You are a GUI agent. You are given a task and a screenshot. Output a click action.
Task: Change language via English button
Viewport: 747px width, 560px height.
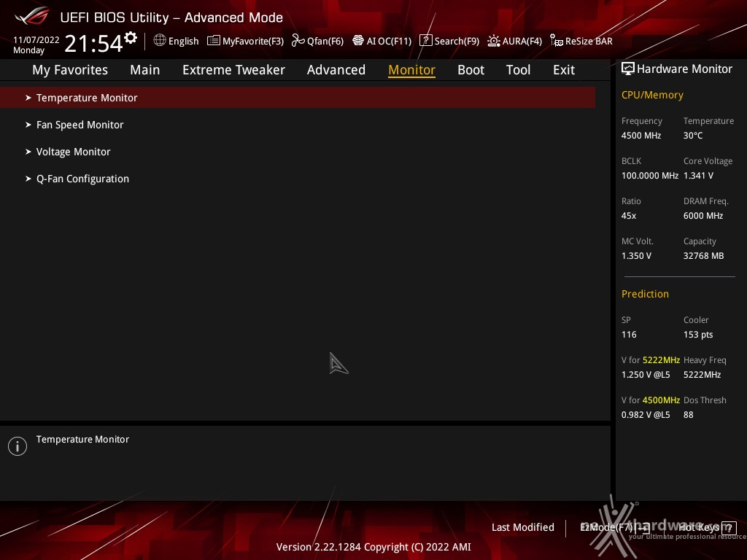(177, 41)
